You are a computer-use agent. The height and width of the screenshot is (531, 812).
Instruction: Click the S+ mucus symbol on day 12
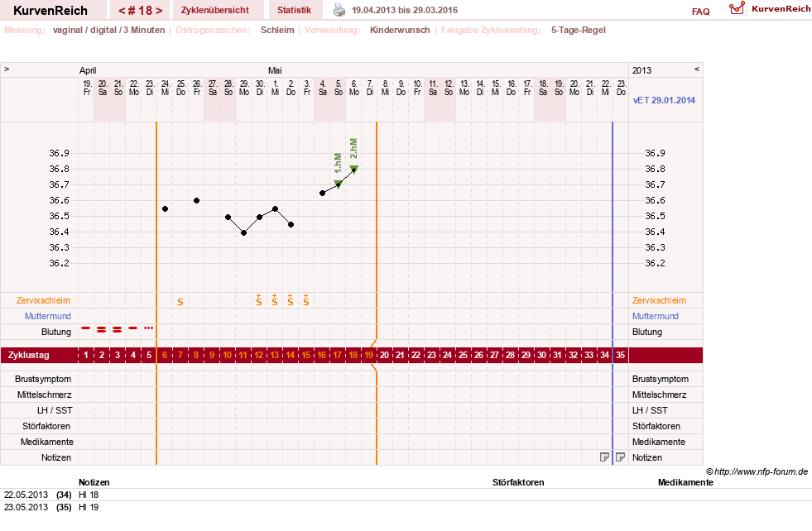click(x=259, y=299)
